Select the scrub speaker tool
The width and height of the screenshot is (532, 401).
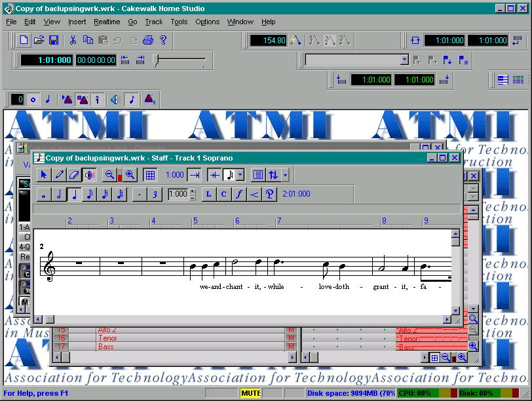coord(89,175)
